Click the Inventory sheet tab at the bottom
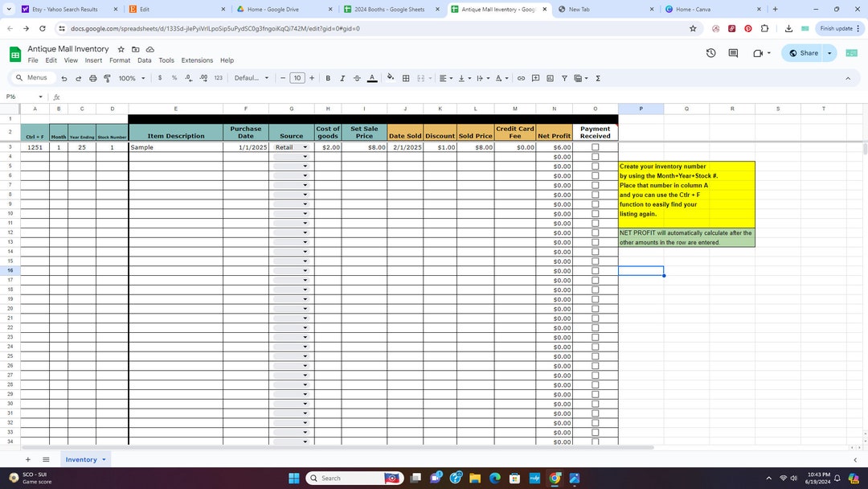 tap(80, 459)
